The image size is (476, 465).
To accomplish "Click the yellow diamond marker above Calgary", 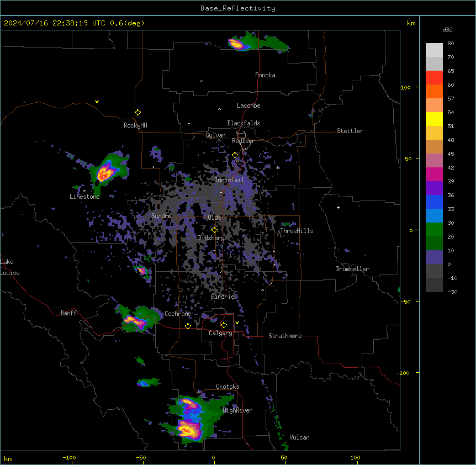I will (224, 325).
